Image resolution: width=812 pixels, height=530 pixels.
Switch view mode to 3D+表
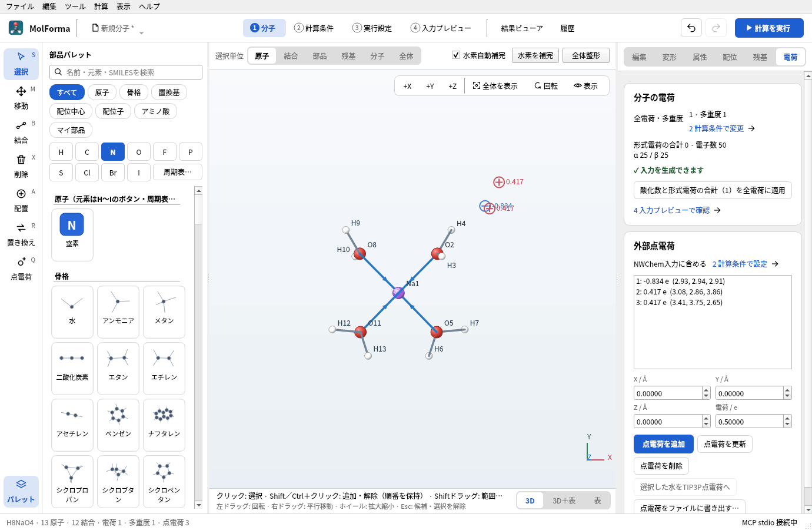click(x=564, y=501)
